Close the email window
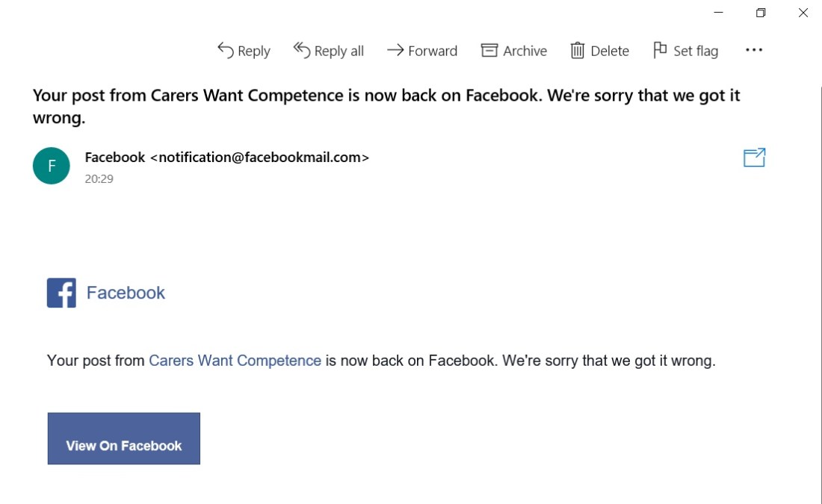The height and width of the screenshot is (504, 822). [x=803, y=13]
